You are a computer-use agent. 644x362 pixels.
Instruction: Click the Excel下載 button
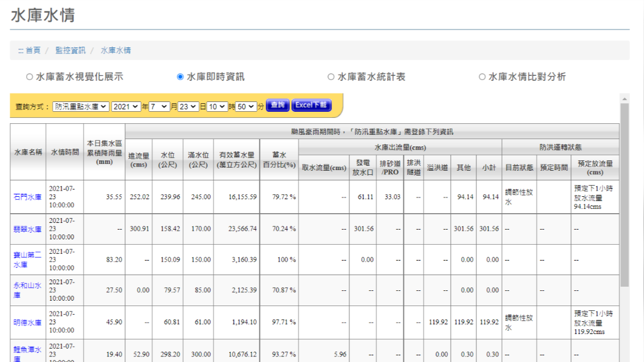tap(311, 105)
